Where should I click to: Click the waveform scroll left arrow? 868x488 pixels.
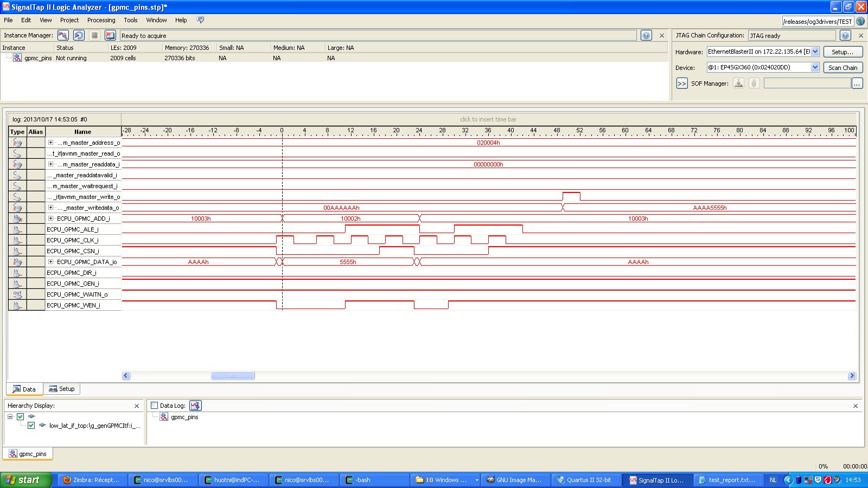tap(126, 375)
